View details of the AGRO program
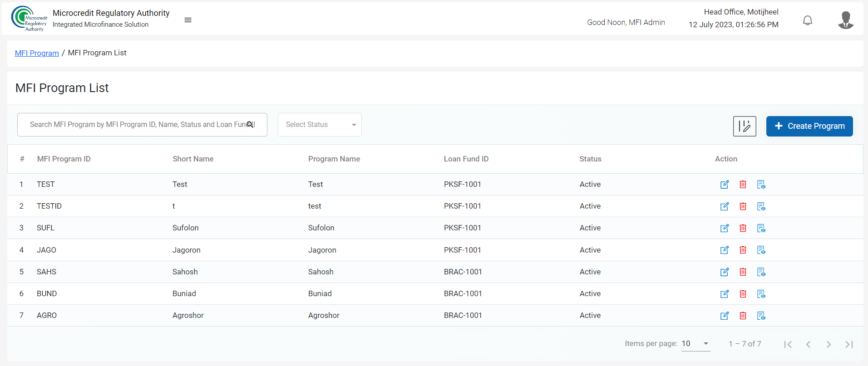 point(761,316)
